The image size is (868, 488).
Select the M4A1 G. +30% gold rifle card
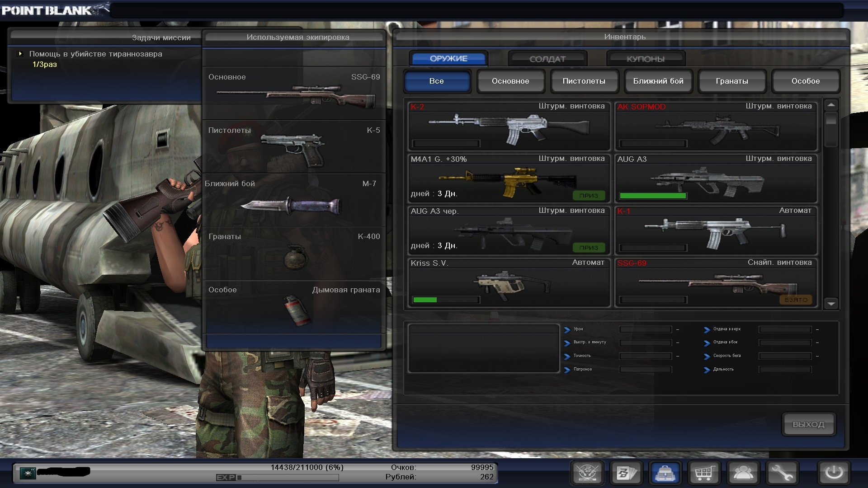point(509,178)
